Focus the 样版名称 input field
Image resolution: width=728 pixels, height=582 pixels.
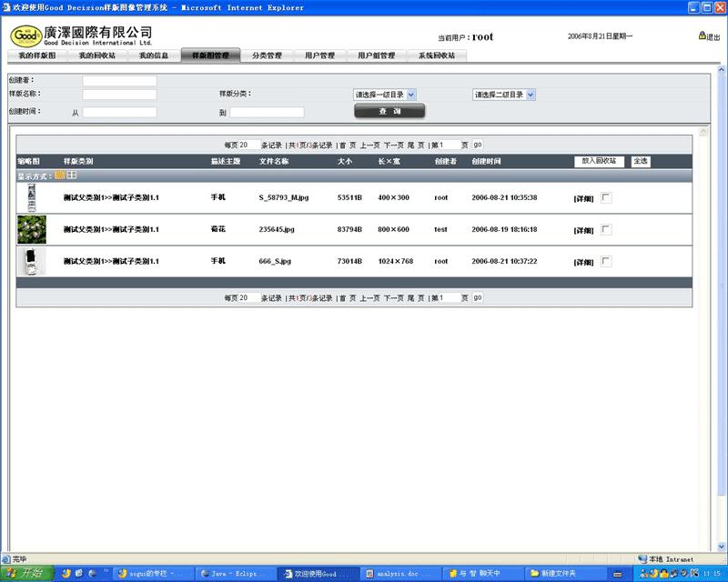(x=120, y=95)
